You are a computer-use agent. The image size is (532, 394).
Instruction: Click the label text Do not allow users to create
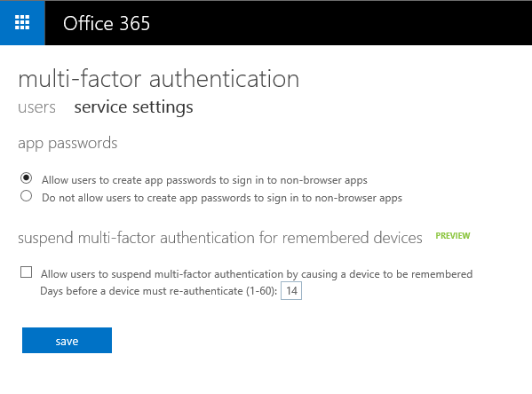[221, 198]
